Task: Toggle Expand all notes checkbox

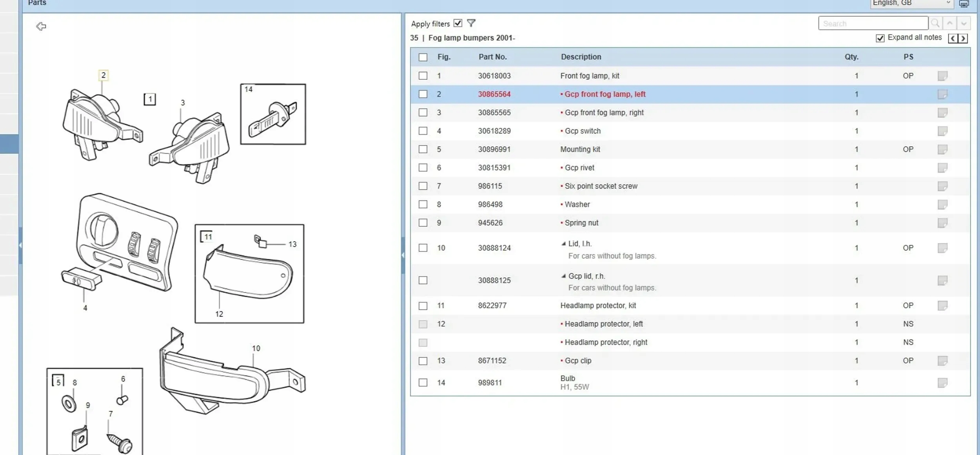Action: 880,38
